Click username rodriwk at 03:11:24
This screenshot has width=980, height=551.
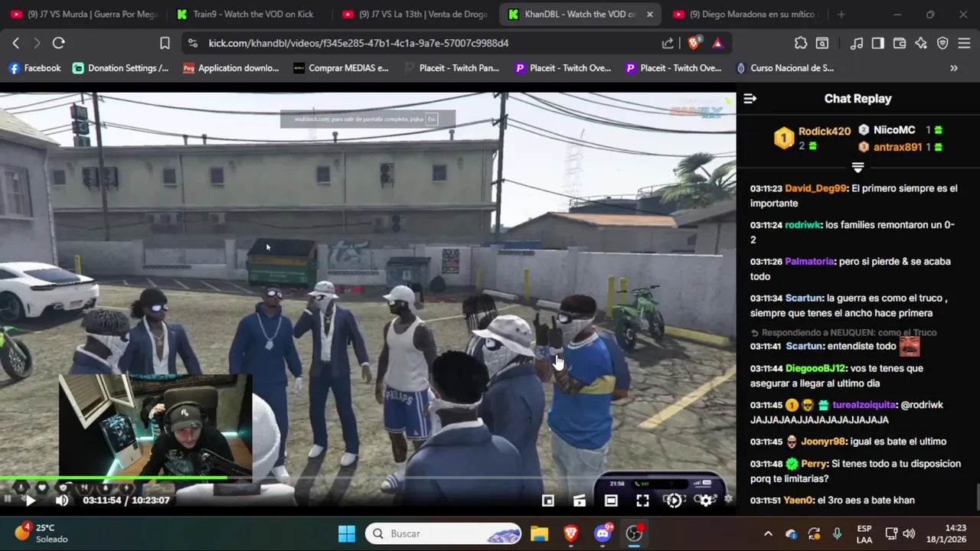tap(802, 225)
